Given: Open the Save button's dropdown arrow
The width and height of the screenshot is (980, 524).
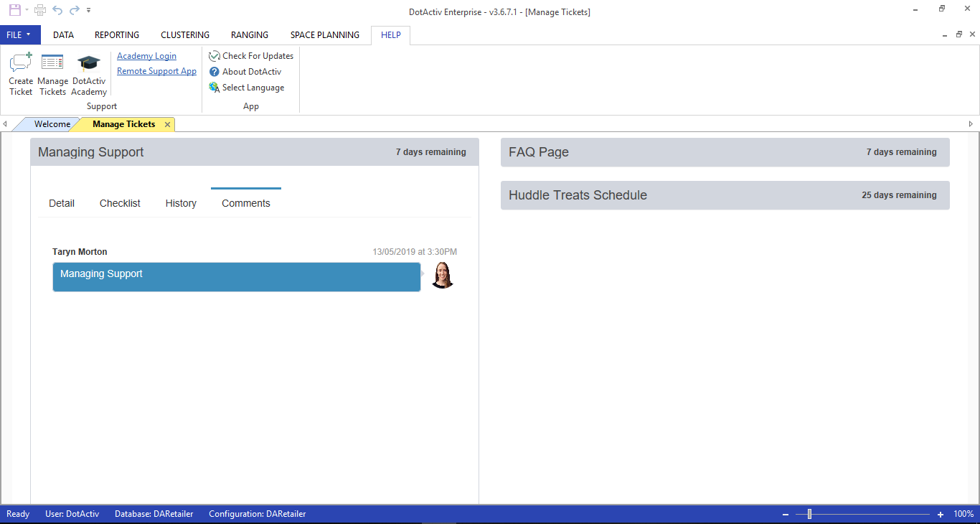Looking at the screenshot, I should pos(27,11).
